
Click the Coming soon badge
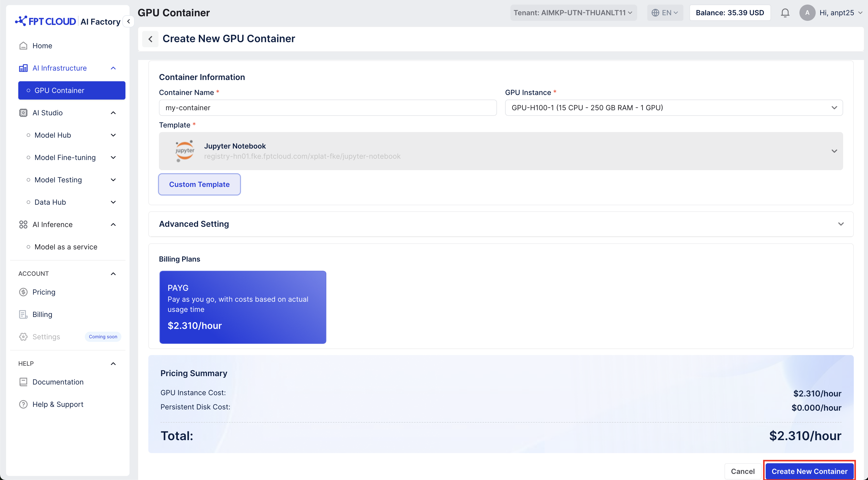(103, 337)
